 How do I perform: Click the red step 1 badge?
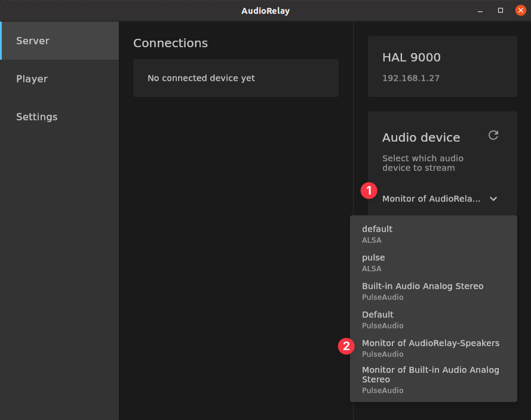pyautogui.click(x=369, y=191)
